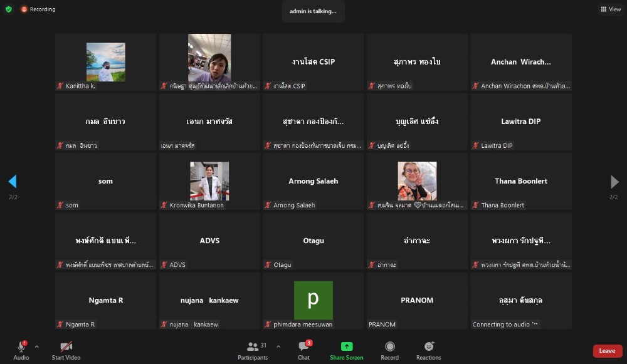Click the Record button in toolbar
Viewport: 627px width, 364px height.
click(x=389, y=350)
